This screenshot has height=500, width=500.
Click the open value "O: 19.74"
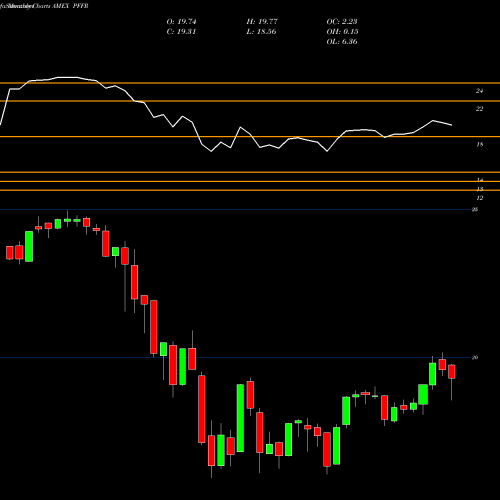pos(181,22)
